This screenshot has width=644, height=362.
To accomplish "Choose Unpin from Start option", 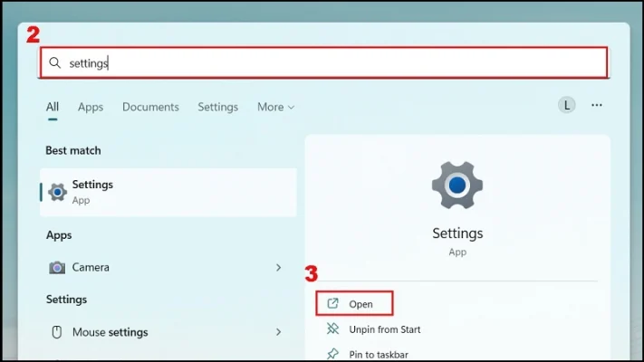I will 384,329.
